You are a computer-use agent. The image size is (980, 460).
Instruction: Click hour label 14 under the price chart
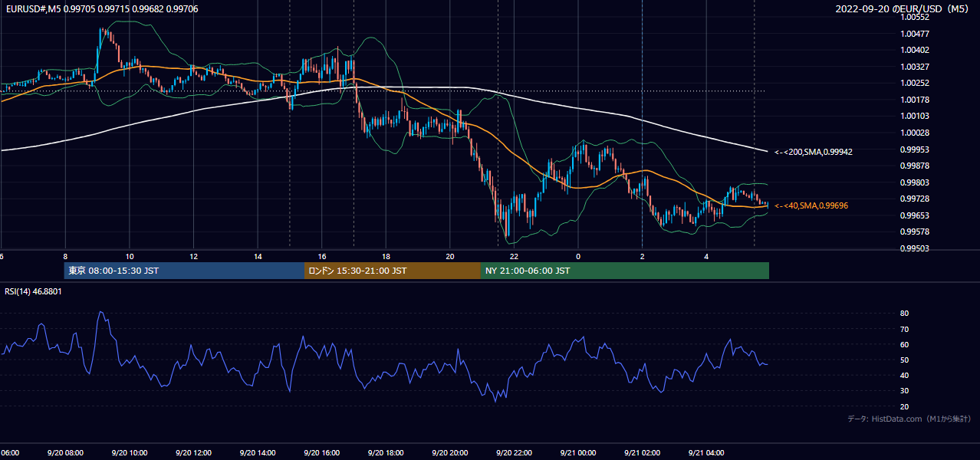(258, 256)
